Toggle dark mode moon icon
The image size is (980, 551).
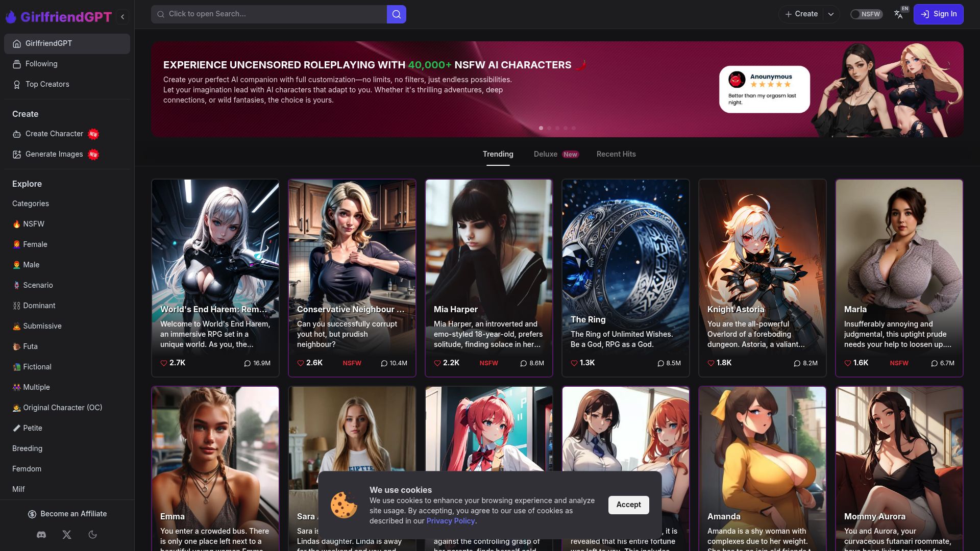click(92, 535)
